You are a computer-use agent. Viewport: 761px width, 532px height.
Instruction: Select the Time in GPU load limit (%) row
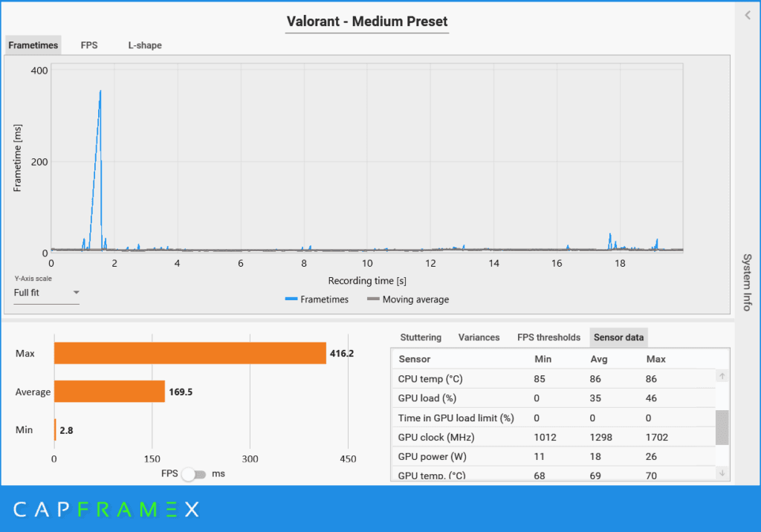tap(553, 418)
